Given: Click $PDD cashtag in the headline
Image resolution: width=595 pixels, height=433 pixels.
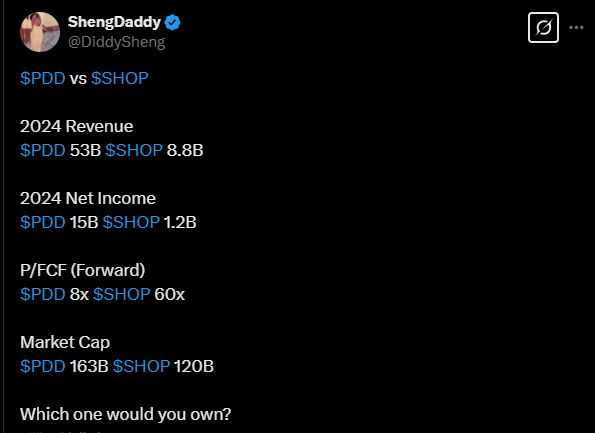Looking at the screenshot, I should coord(42,79).
